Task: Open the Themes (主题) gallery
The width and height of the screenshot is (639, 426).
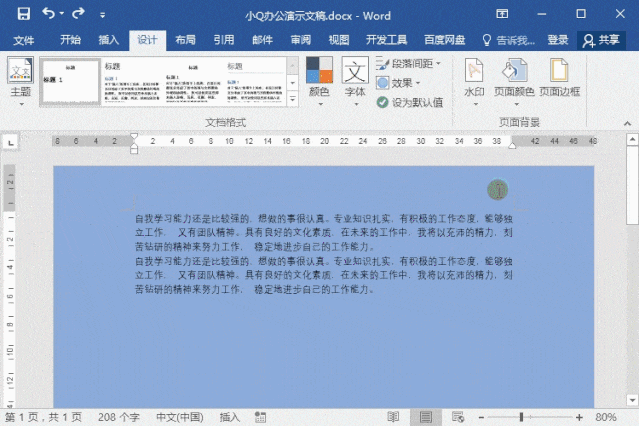Action: pos(20,78)
